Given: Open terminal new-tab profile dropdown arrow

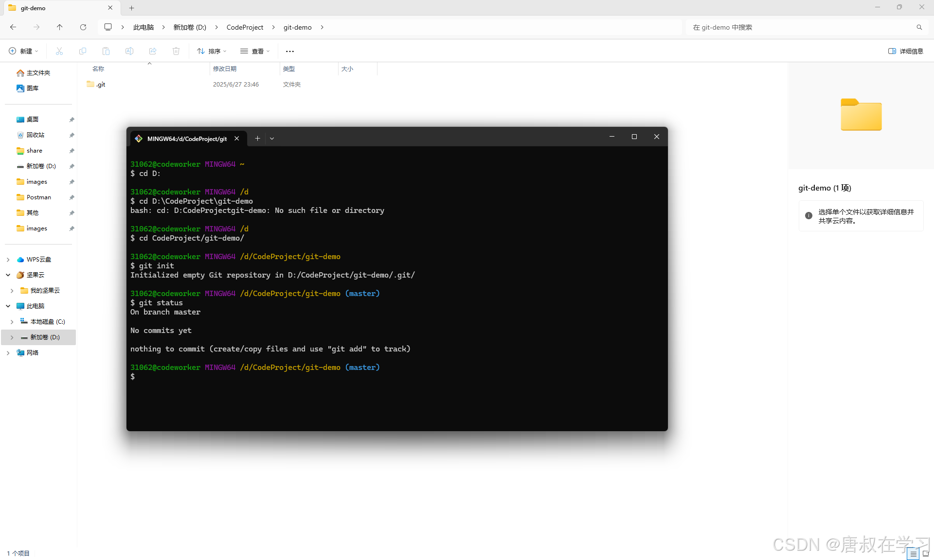Looking at the screenshot, I should (x=272, y=139).
